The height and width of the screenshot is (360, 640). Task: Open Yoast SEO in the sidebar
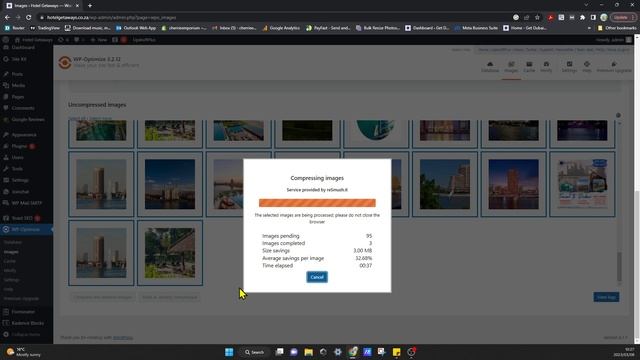[22, 218]
